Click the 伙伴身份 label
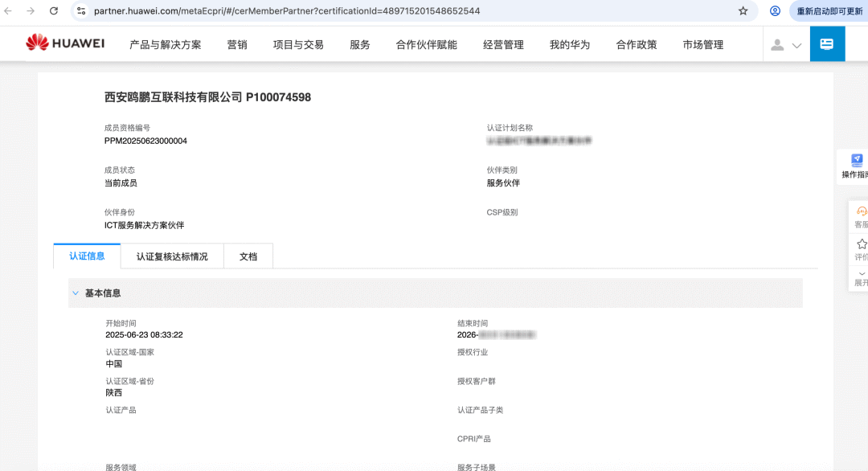Screen dimensions: 868x471 (120, 212)
